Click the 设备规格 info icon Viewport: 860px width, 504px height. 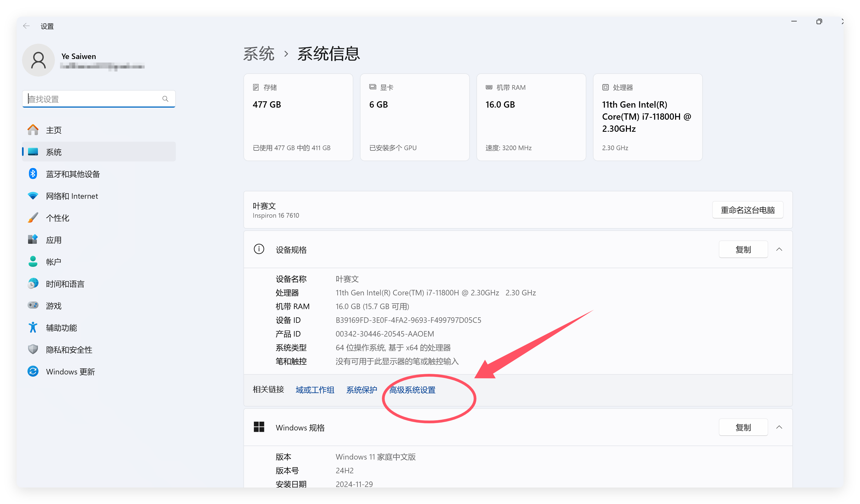point(259,249)
